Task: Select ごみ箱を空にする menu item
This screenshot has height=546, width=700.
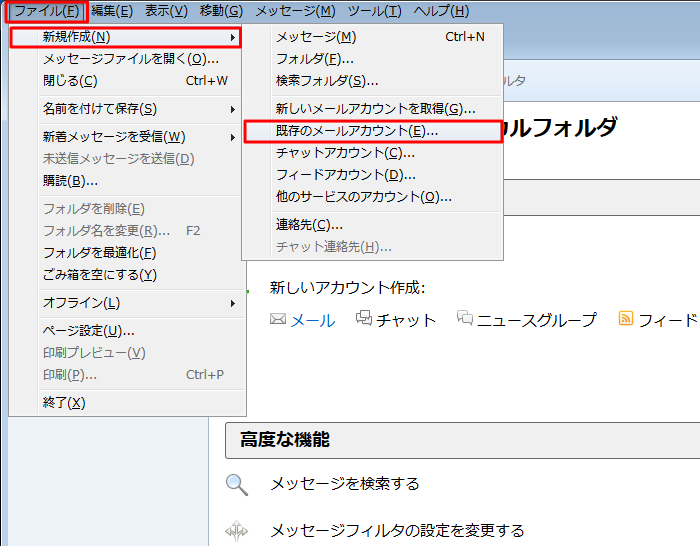Action: 99,275
